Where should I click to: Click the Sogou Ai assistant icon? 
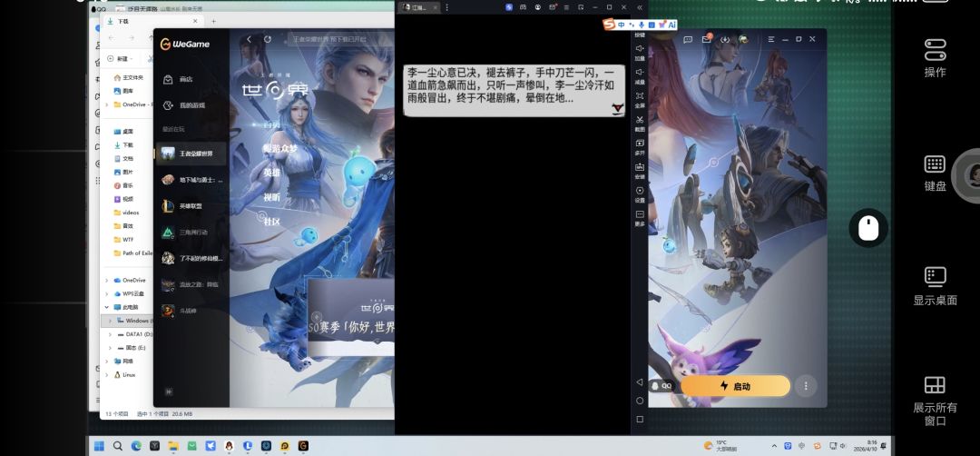[x=671, y=25]
